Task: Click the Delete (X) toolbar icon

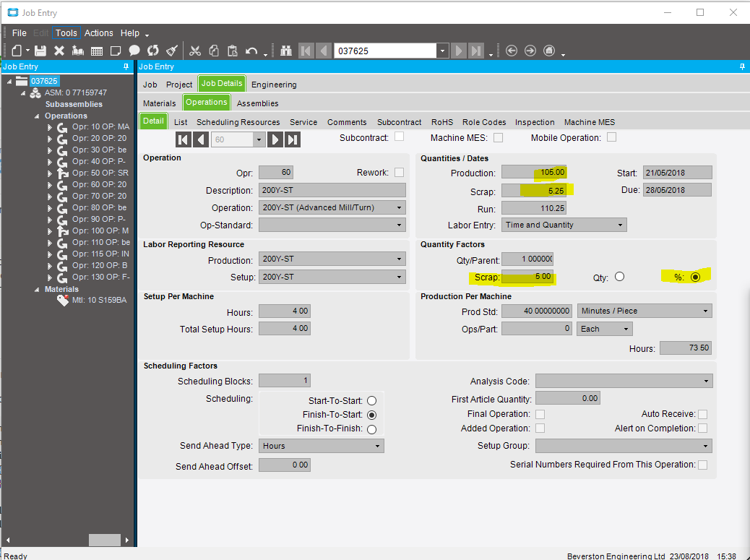Action: tap(59, 51)
